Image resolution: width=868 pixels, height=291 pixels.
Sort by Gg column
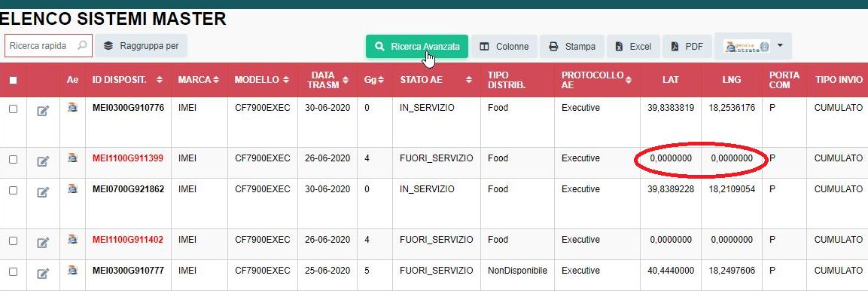pos(381,80)
